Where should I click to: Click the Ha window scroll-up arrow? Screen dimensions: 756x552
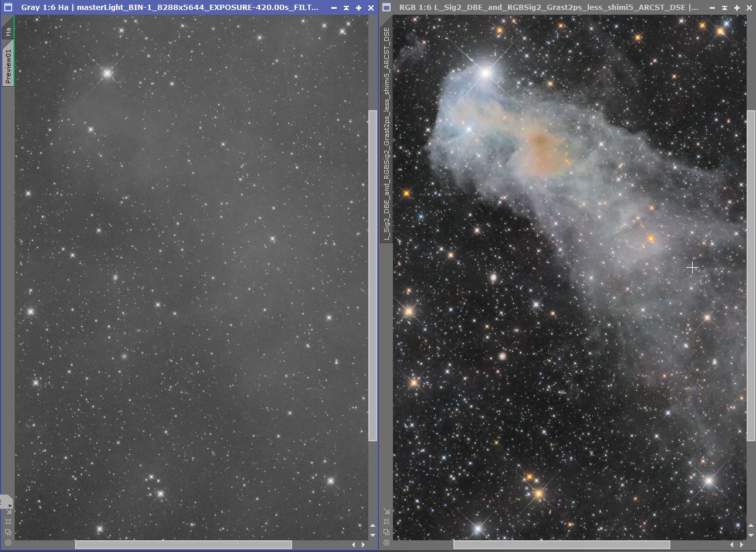372,526
